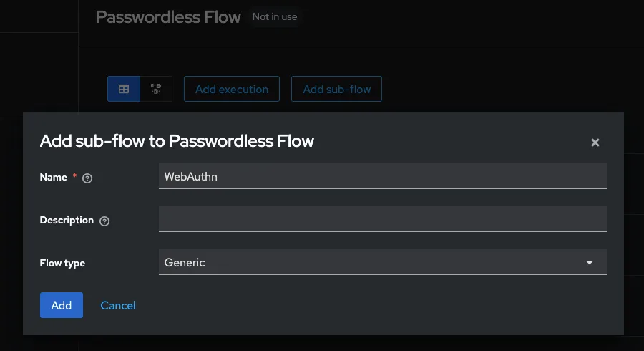Image resolution: width=644 pixels, height=351 pixels.
Task: Click Add sub-flow button
Action: tap(336, 89)
